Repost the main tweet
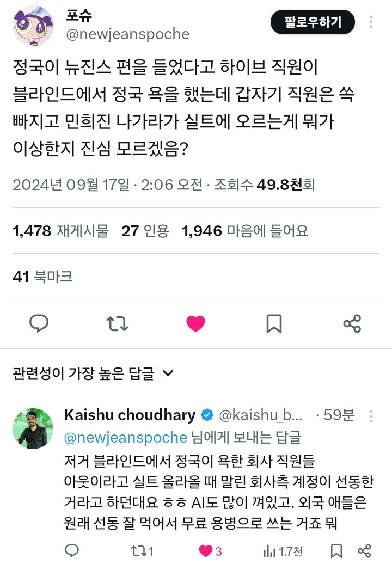The height and width of the screenshot is (564, 392). point(117,324)
